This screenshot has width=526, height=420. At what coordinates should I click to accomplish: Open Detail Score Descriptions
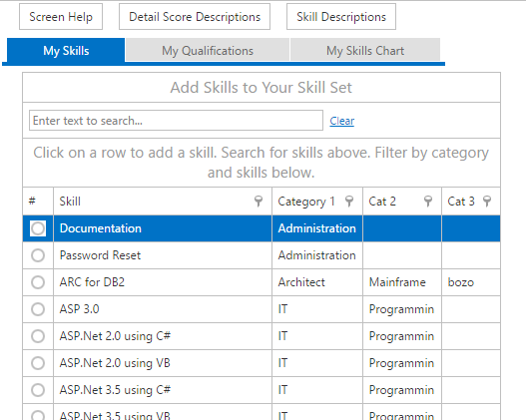click(x=195, y=17)
